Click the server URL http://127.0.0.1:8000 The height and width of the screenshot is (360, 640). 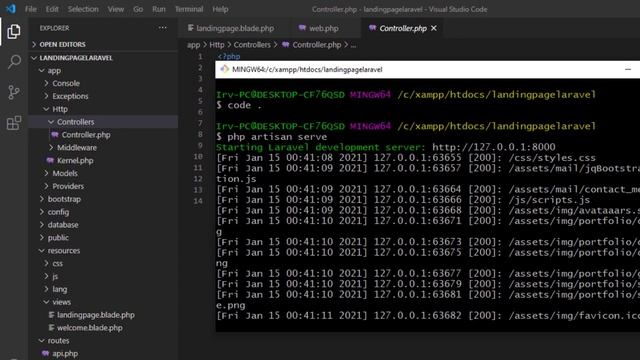click(x=493, y=147)
